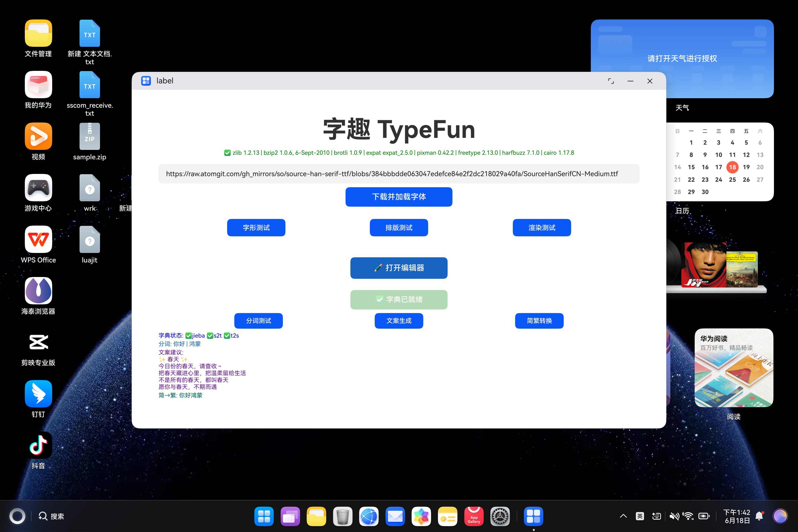The height and width of the screenshot is (532, 798).
Task: Click the 文案生成 button
Action: pyautogui.click(x=399, y=321)
